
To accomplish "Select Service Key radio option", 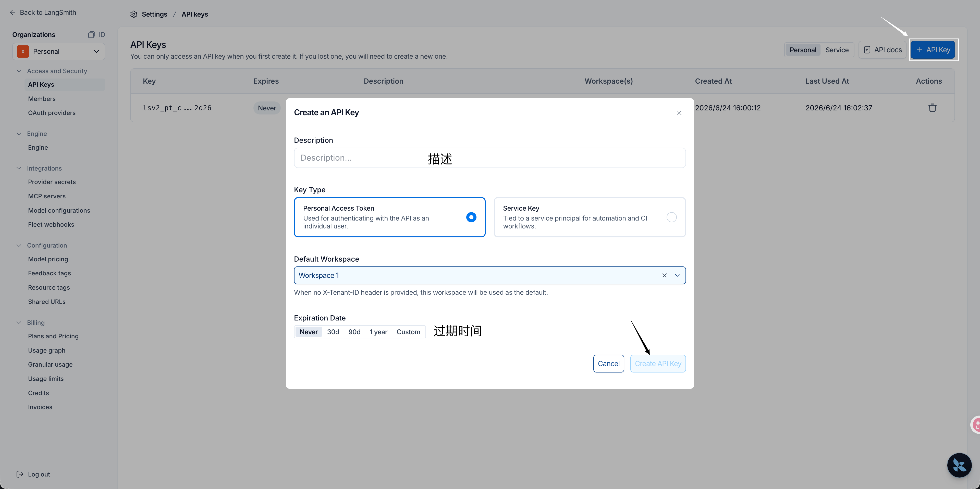I will [671, 217].
